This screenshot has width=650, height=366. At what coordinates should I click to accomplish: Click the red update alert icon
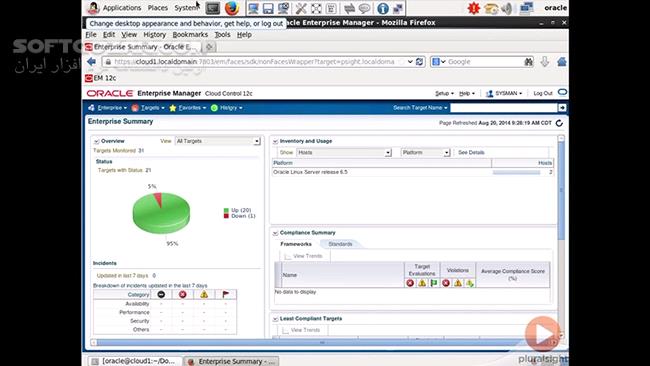pos(473,8)
